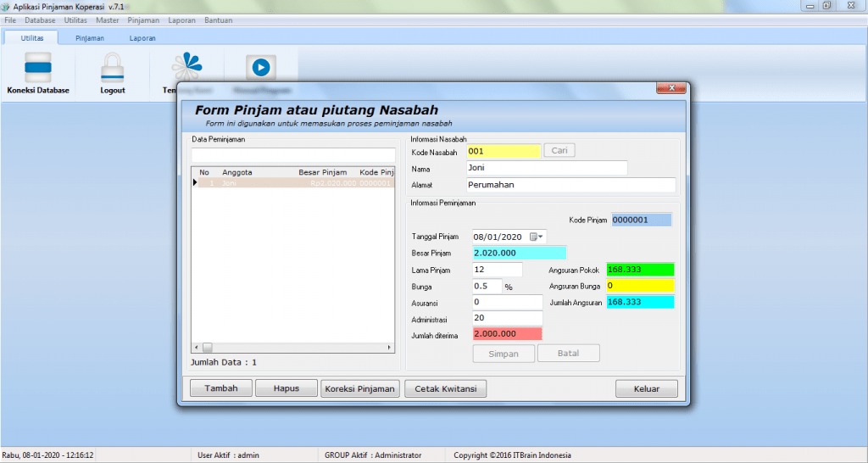The image size is (868, 463).
Task: Click the Kode Pinj column header
Action: (376, 172)
